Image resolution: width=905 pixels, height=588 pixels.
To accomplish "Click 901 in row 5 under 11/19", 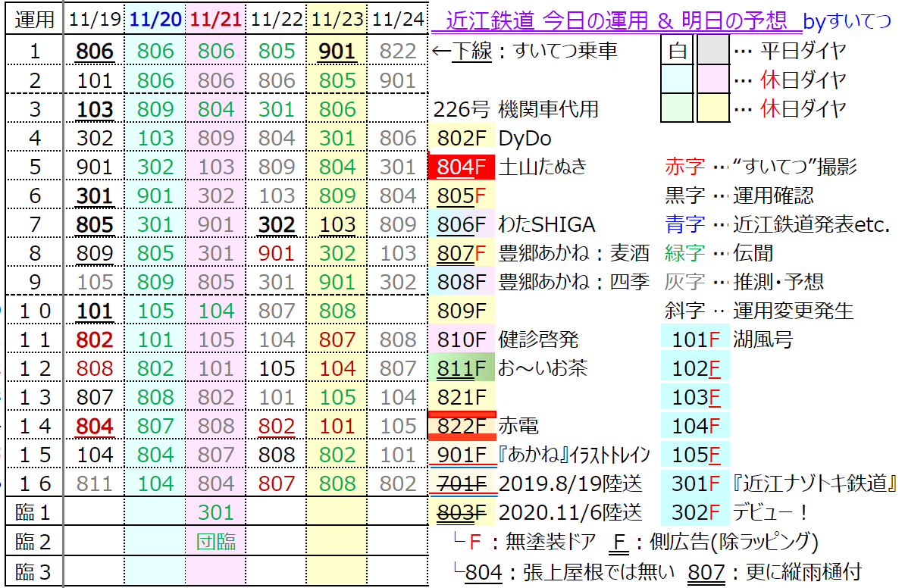I will pos(95,167).
